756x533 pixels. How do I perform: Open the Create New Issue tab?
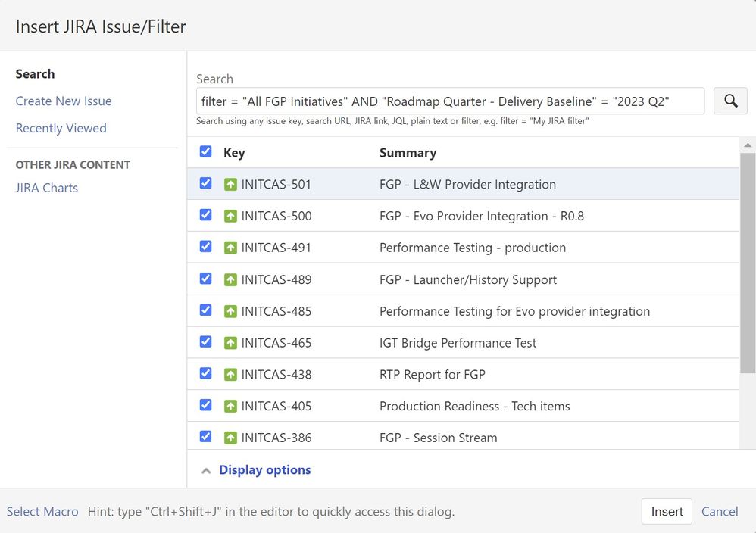pos(64,101)
